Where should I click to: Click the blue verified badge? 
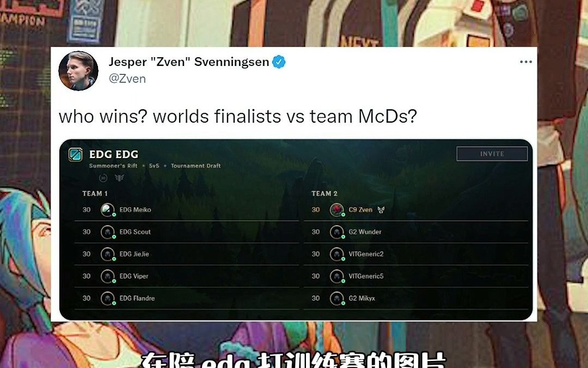pos(279,62)
